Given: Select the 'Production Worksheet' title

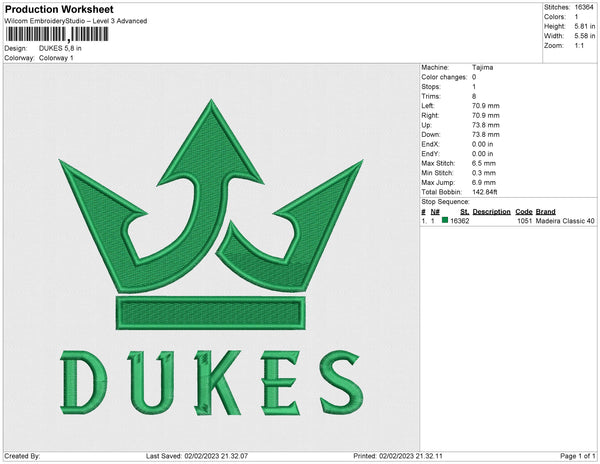Looking at the screenshot, I should [59, 9].
